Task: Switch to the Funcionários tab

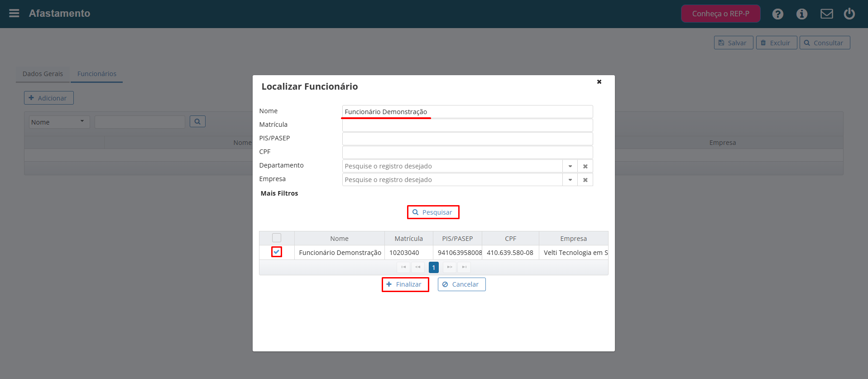Action: (97, 74)
